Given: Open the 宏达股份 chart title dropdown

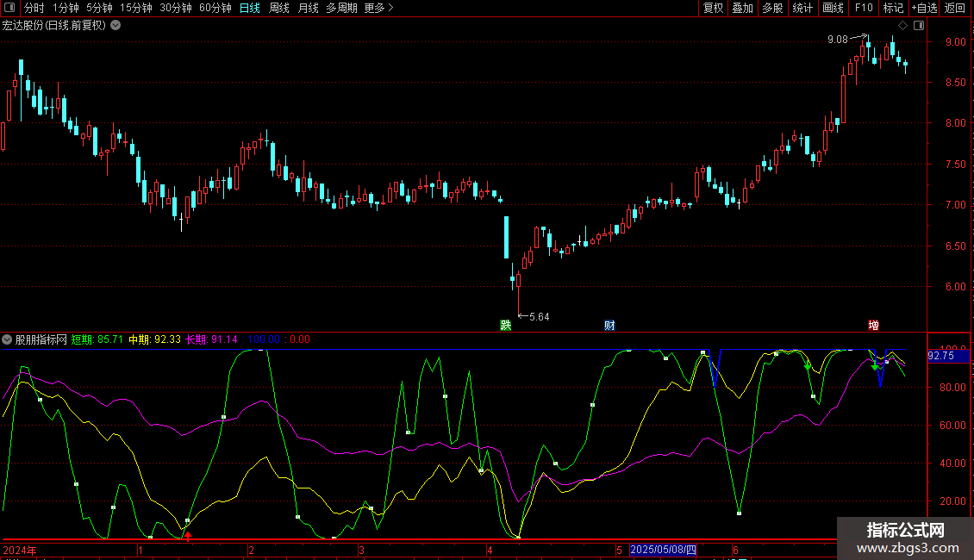Looking at the screenshot, I should click(116, 25).
